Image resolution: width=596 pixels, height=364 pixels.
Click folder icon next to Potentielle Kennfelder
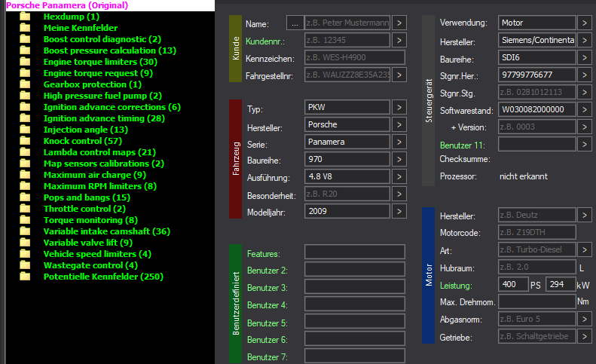pyautogui.click(x=25, y=277)
